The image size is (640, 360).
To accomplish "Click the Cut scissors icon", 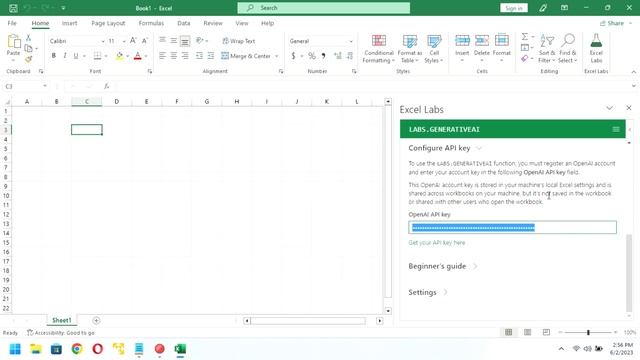I will coord(28,38).
